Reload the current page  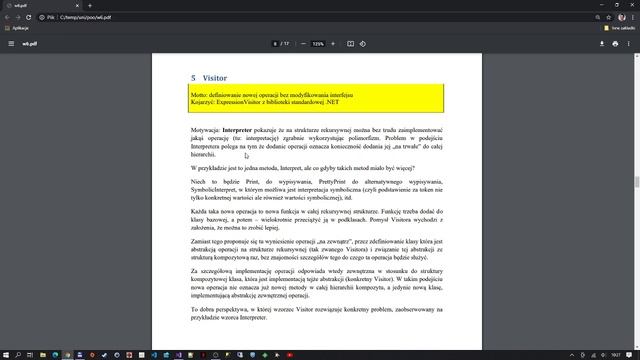[28, 18]
